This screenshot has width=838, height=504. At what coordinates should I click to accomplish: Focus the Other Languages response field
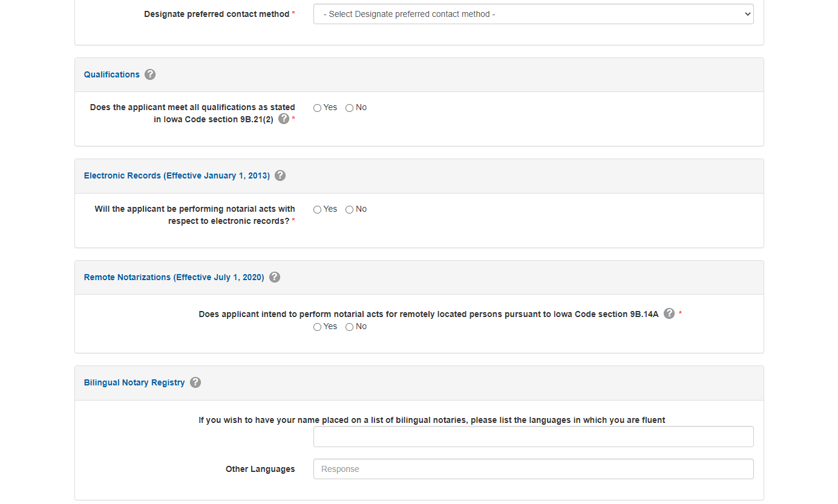[533, 469]
